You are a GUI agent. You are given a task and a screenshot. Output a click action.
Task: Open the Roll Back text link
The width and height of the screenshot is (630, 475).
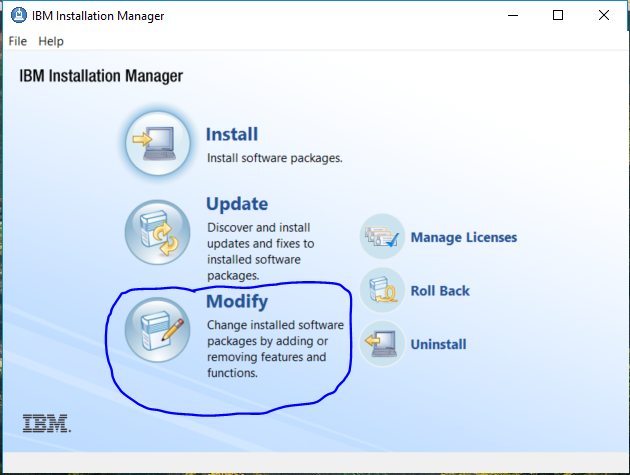440,291
